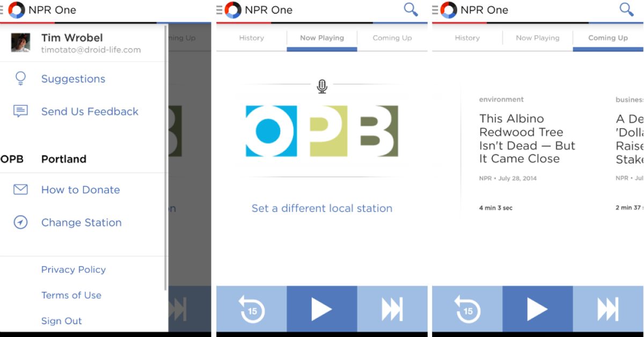
Task: Tap Set a different local station
Action: click(x=322, y=208)
